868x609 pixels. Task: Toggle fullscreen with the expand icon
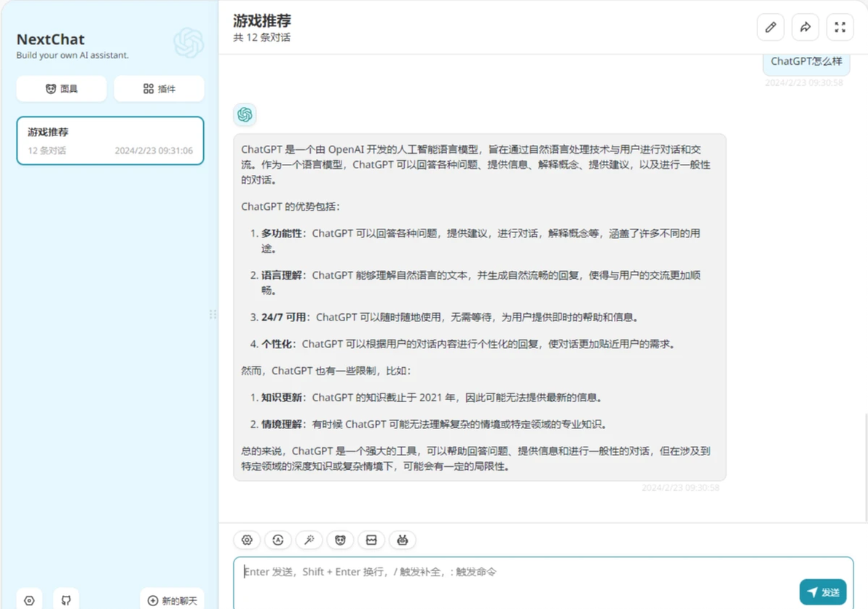840,27
